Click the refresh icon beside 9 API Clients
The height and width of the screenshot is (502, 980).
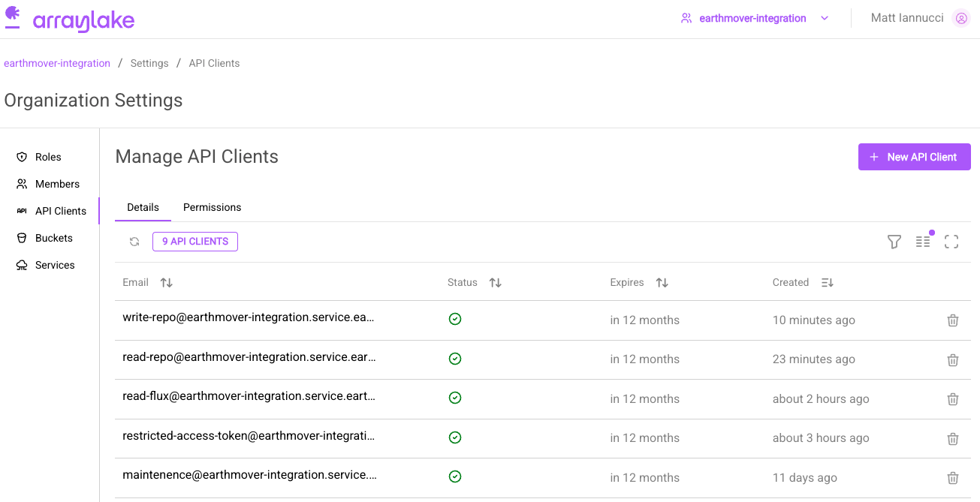point(134,242)
